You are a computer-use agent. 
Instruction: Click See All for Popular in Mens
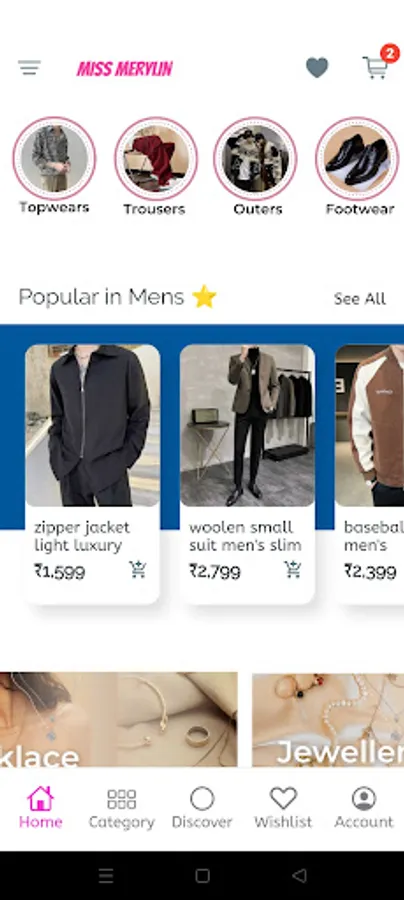360,298
